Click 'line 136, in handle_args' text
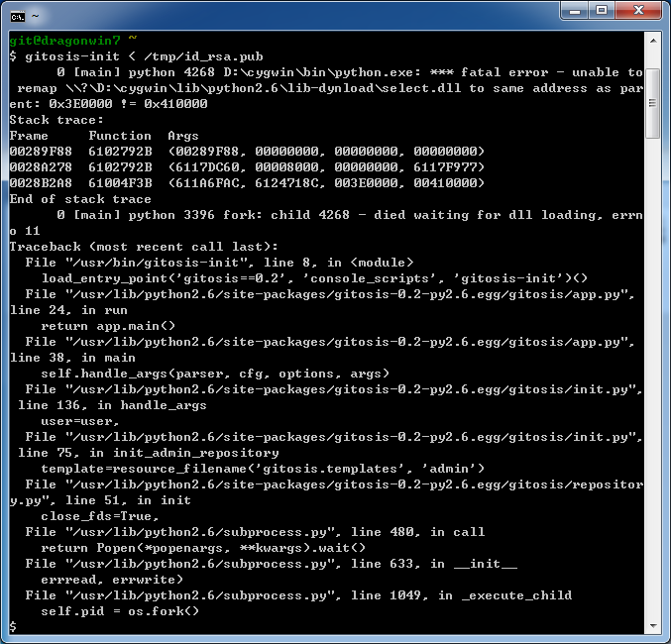This screenshot has width=671, height=644. (112, 405)
